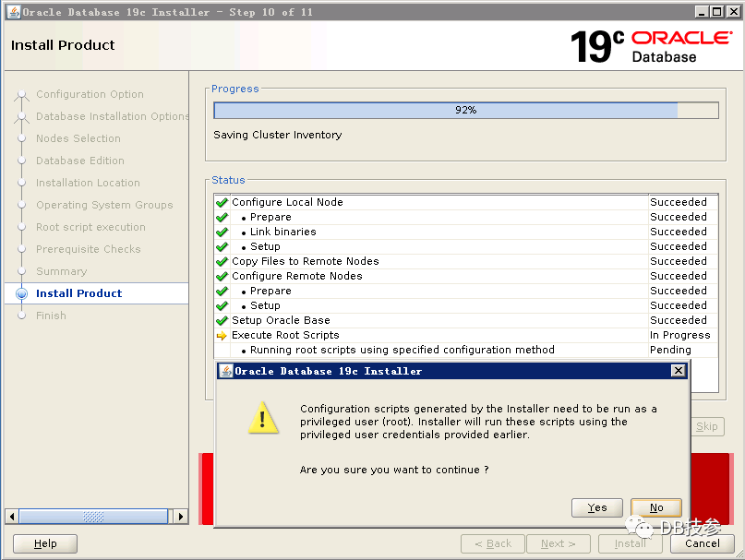Image resolution: width=745 pixels, height=560 pixels.
Task: Select Root script execution step
Action: point(90,227)
